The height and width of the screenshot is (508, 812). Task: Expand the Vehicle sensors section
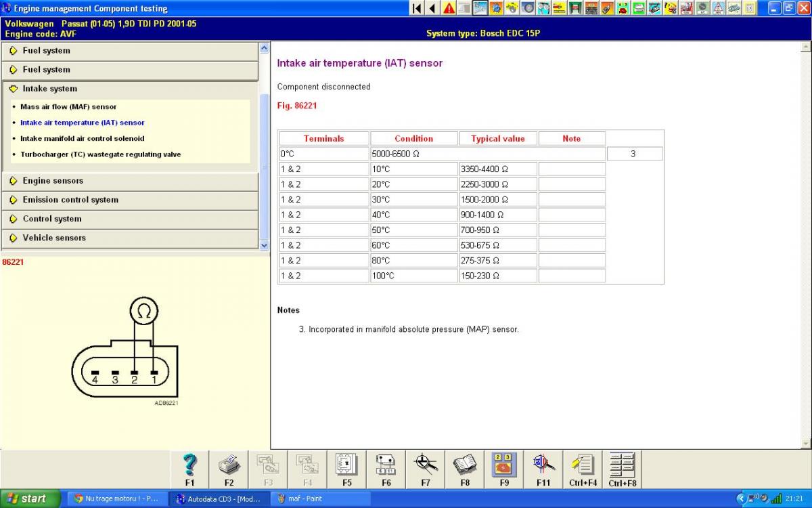pyautogui.click(x=54, y=238)
